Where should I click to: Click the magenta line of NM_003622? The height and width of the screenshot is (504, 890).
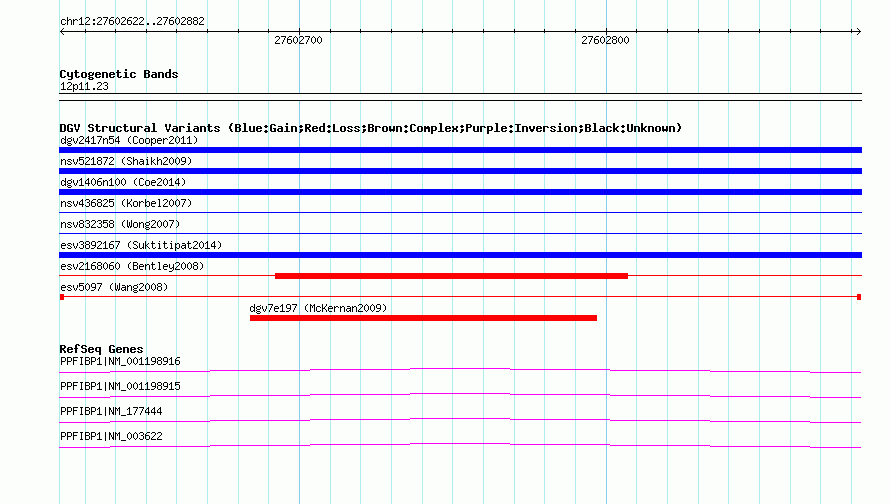click(x=460, y=444)
